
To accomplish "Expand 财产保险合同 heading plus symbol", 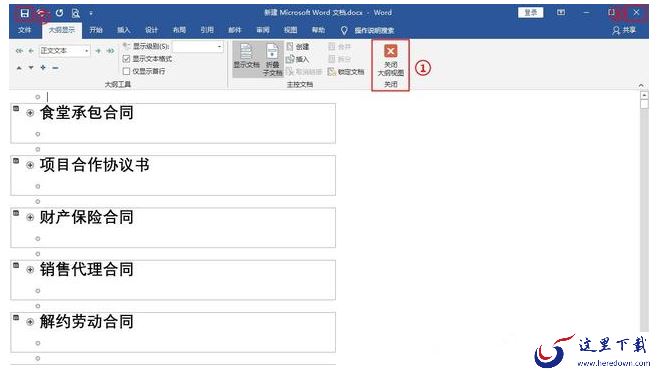I will click(30, 217).
